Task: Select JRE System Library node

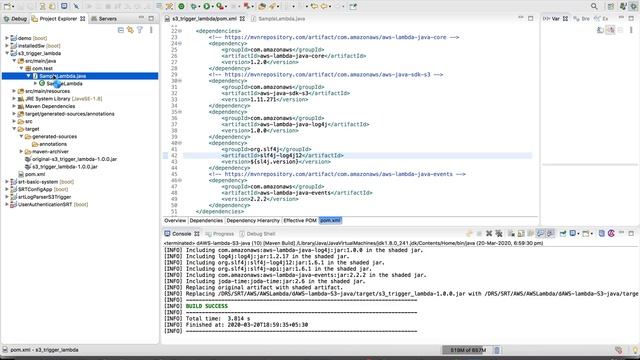Action: (60, 99)
